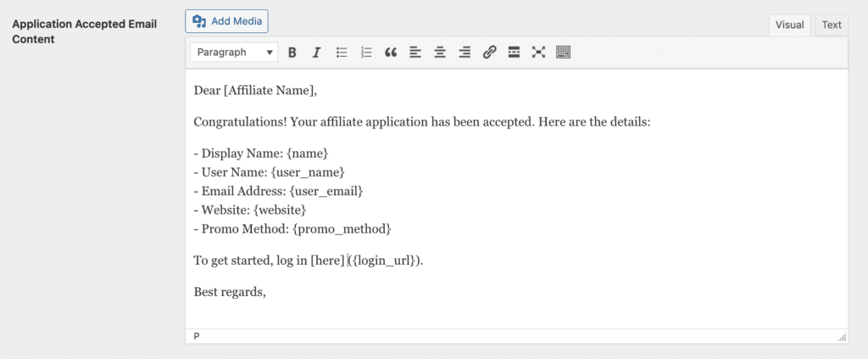Toggle the toolbar kitchen sink

pyautogui.click(x=564, y=53)
